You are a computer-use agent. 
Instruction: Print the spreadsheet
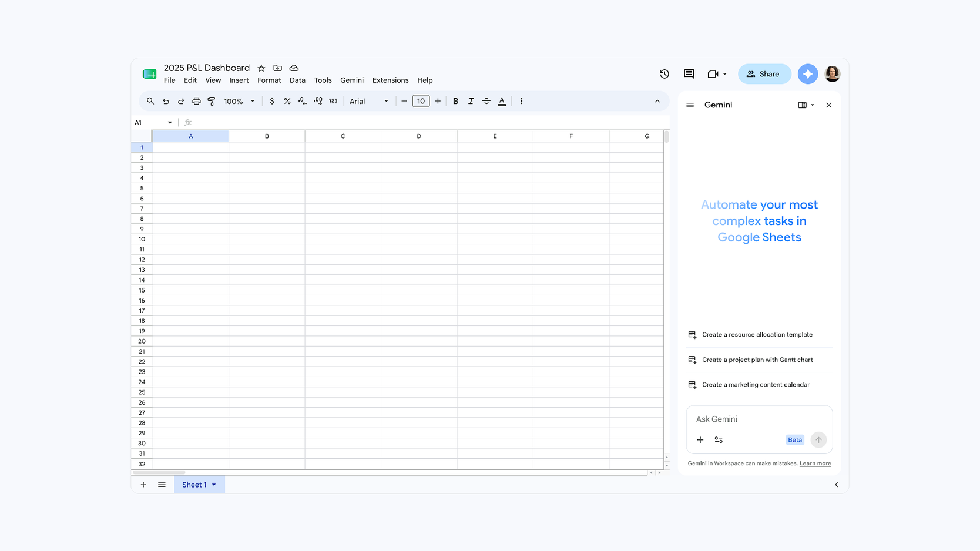tap(196, 101)
